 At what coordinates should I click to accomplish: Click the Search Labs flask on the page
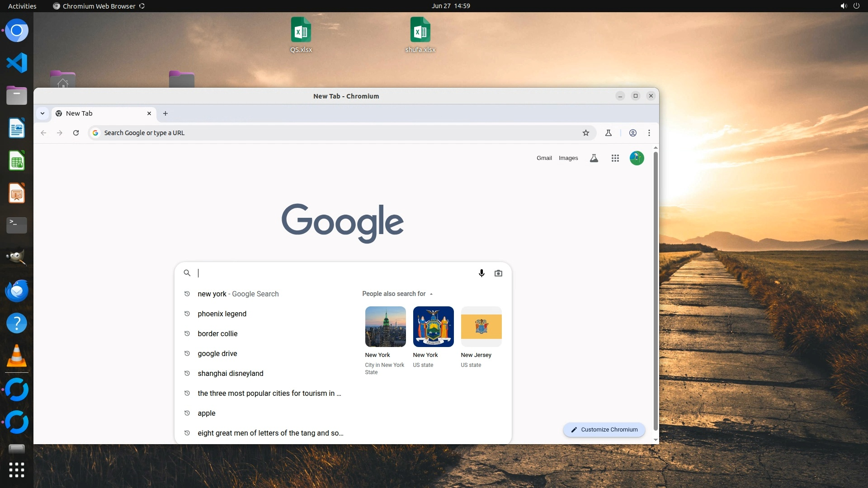tap(594, 158)
